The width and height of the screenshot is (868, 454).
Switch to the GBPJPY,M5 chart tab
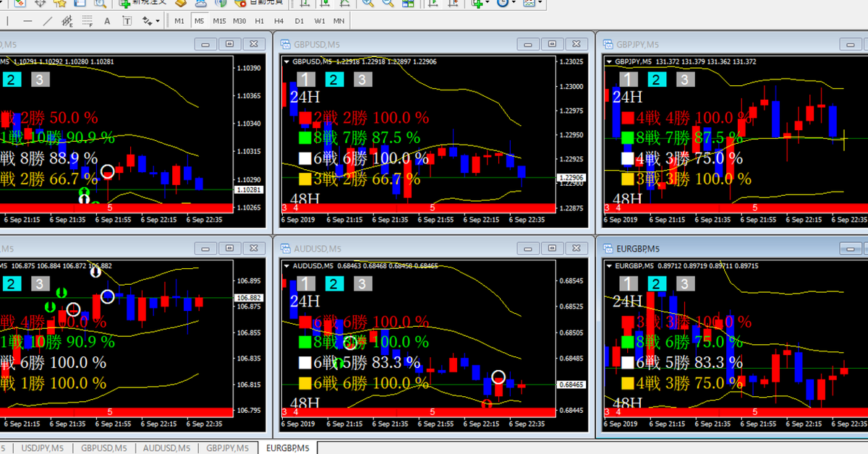(x=227, y=448)
